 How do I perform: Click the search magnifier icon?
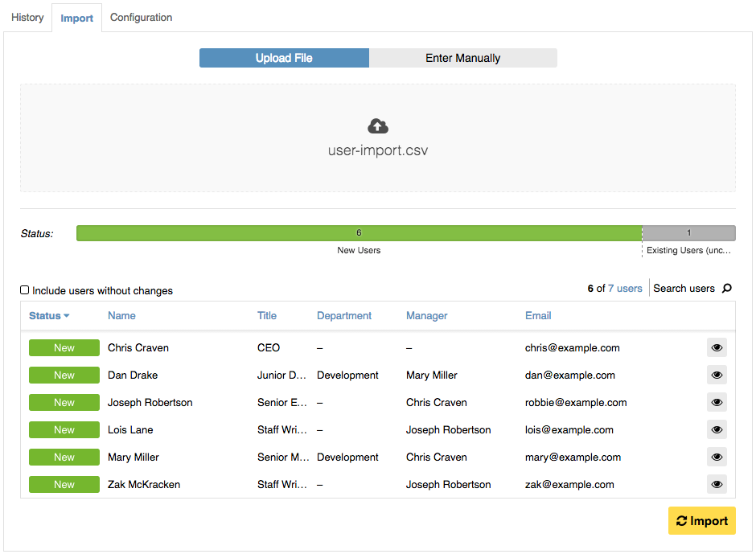tap(726, 289)
